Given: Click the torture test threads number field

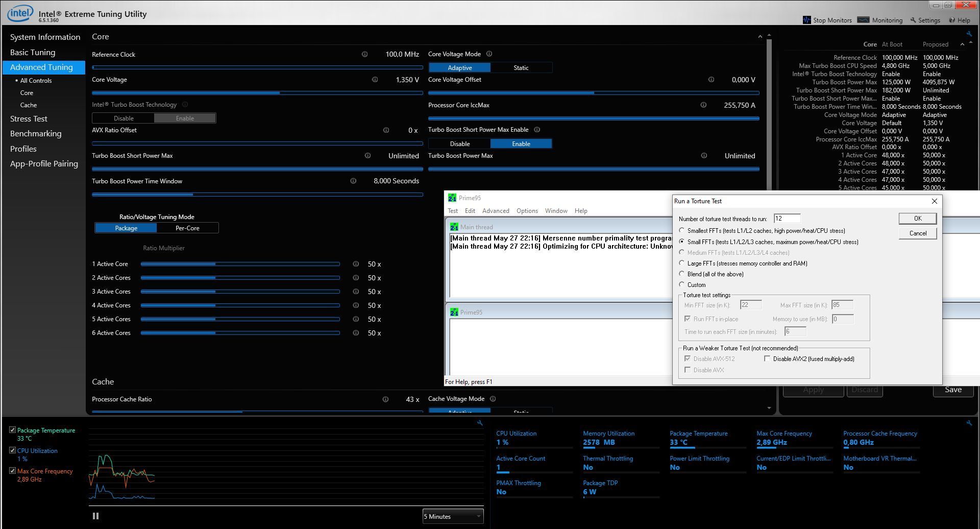Looking at the screenshot, I should pos(787,219).
